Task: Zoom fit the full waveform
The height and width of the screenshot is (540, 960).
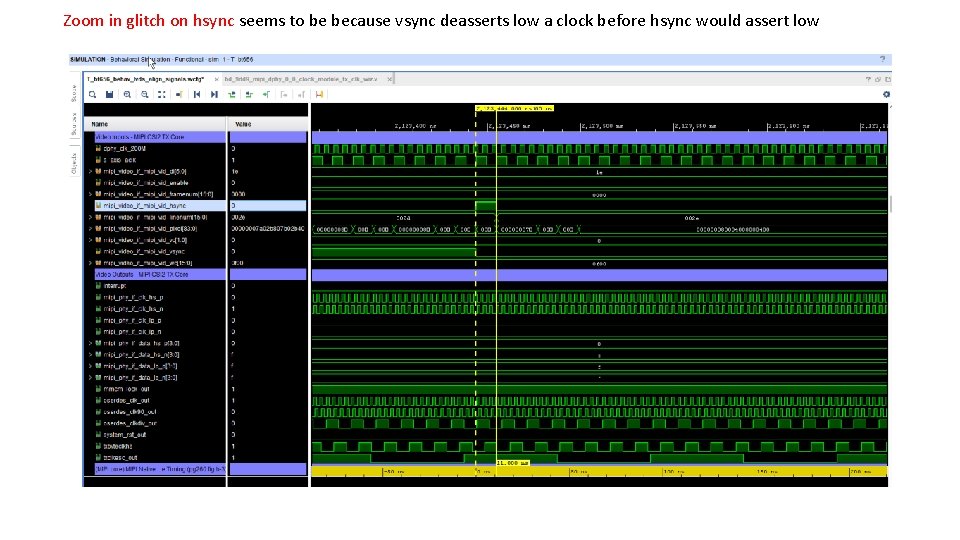Action: 162,94
